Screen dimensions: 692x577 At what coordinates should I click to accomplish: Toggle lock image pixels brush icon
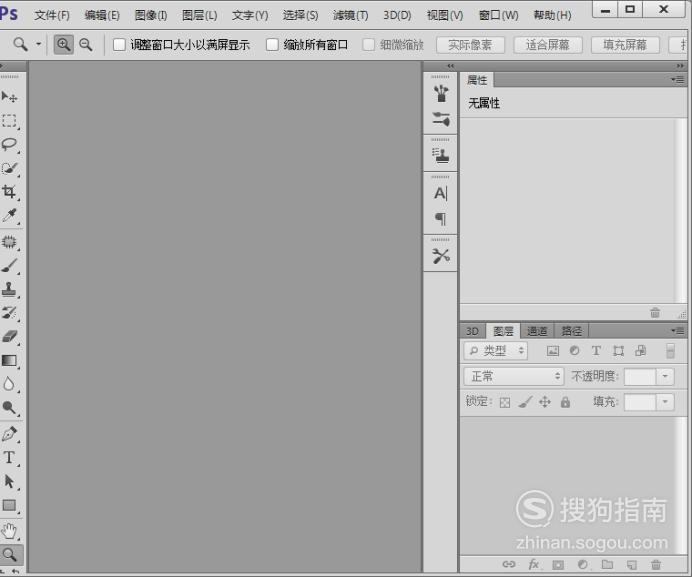click(525, 402)
